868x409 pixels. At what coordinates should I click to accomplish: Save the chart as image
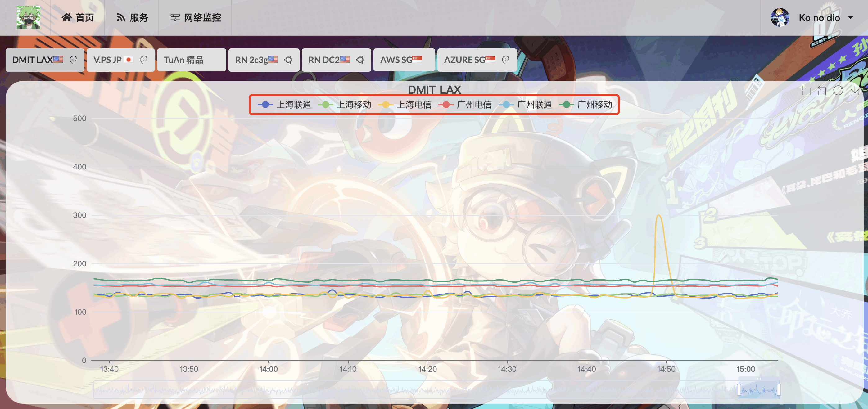pos(855,91)
